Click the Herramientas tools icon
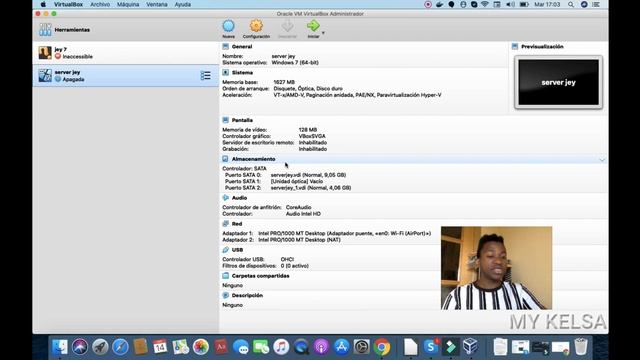 45,29
